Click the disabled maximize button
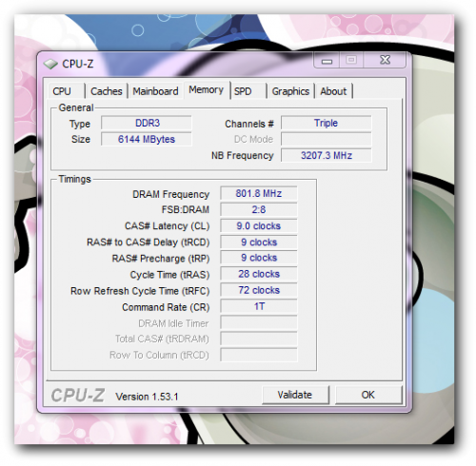This screenshot has width=476, height=466. (x=351, y=60)
